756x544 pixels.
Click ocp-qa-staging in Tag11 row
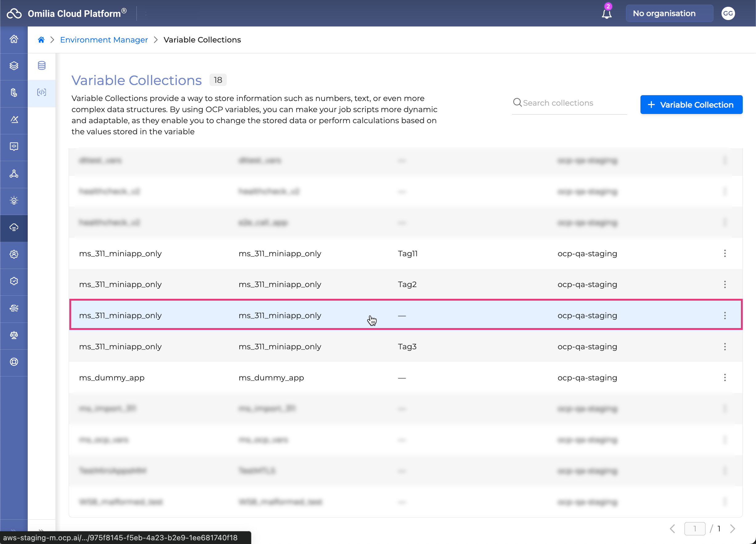587,253
